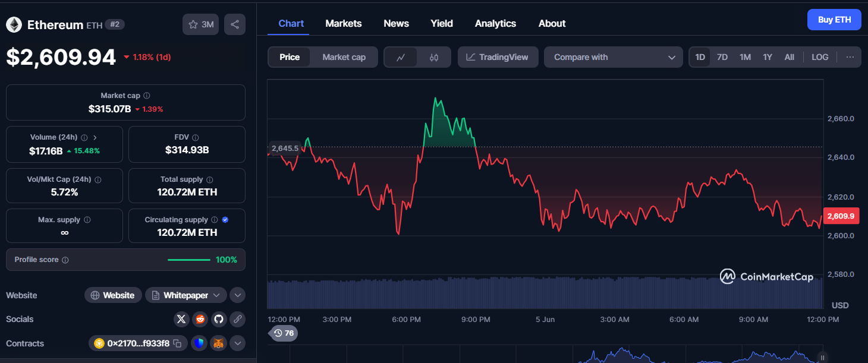Toggle LOG scale on chart
The width and height of the screenshot is (868, 363).
pyautogui.click(x=820, y=57)
